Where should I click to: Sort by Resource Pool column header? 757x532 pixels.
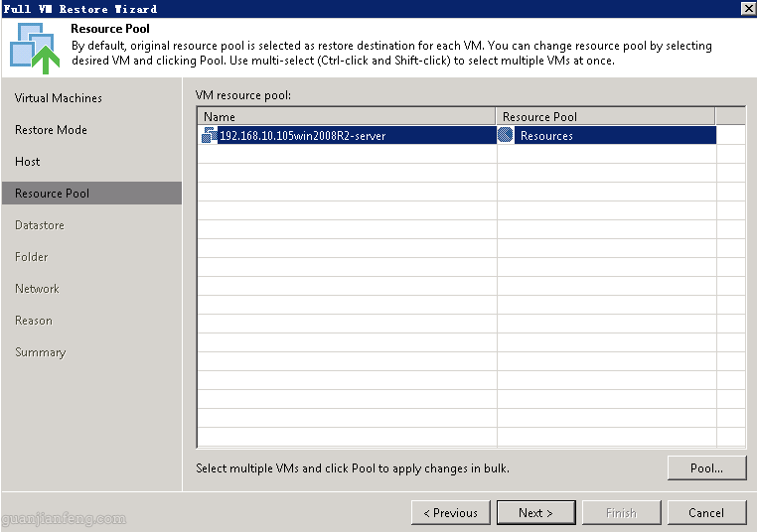point(606,117)
